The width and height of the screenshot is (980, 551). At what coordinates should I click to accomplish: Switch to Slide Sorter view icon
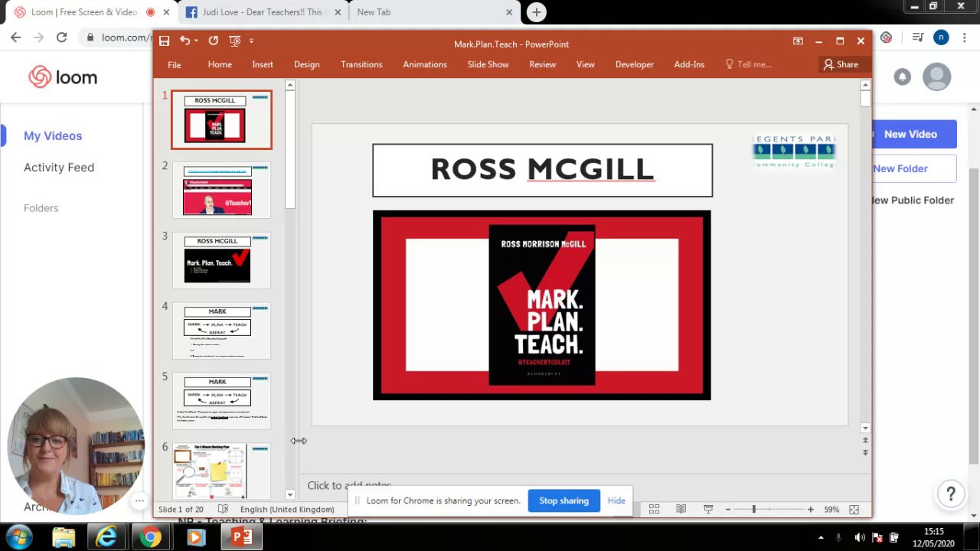pyautogui.click(x=654, y=510)
